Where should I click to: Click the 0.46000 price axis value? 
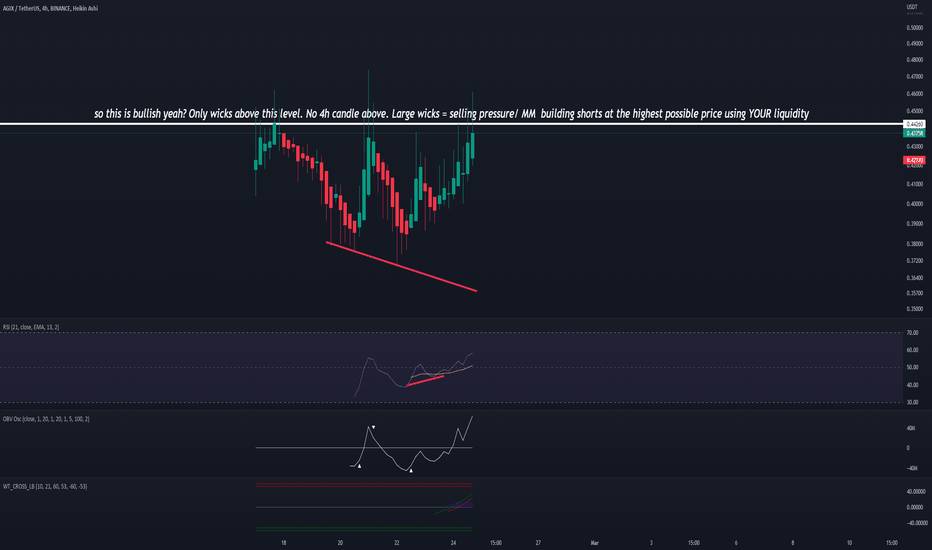coord(915,93)
